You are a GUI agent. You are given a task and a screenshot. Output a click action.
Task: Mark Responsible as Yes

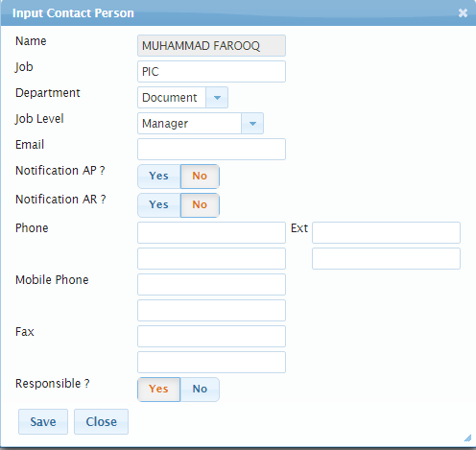(x=159, y=390)
